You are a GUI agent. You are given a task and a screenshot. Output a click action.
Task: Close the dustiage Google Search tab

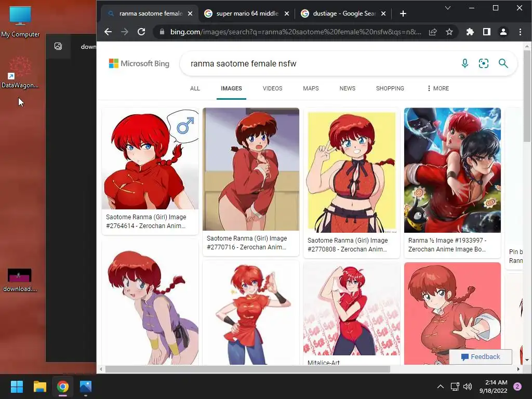383,14
